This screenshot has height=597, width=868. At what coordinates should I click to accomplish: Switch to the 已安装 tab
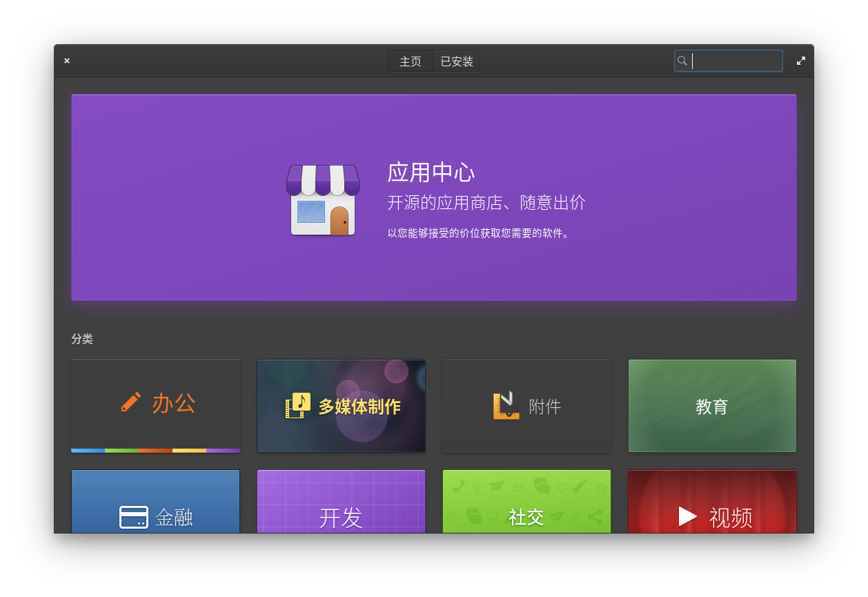[x=457, y=61]
